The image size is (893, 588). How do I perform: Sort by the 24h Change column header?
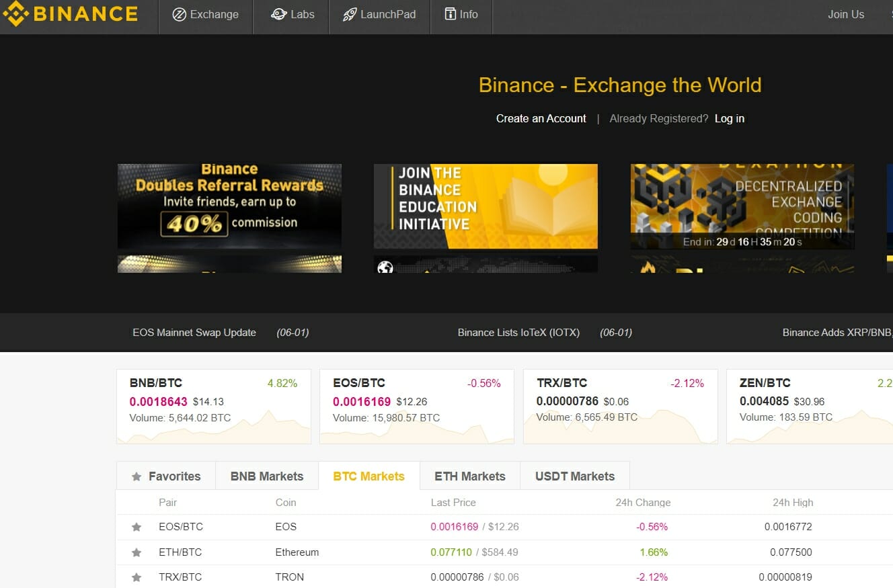[x=643, y=503]
